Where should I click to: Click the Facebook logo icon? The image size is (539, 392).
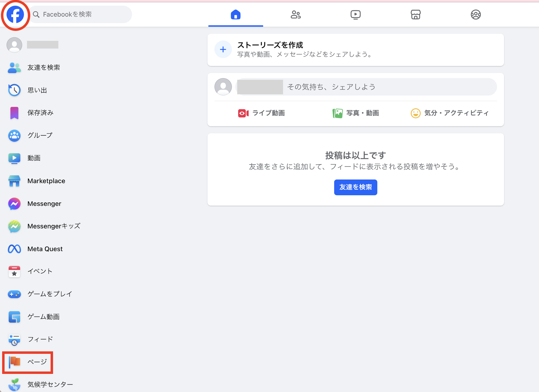point(15,15)
